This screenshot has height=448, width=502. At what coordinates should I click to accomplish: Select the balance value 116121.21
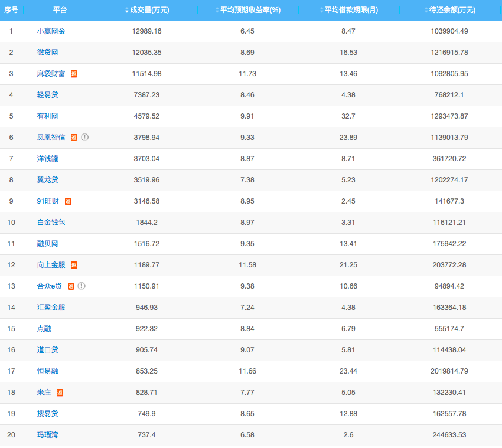pyautogui.click(x=449, y=223)
